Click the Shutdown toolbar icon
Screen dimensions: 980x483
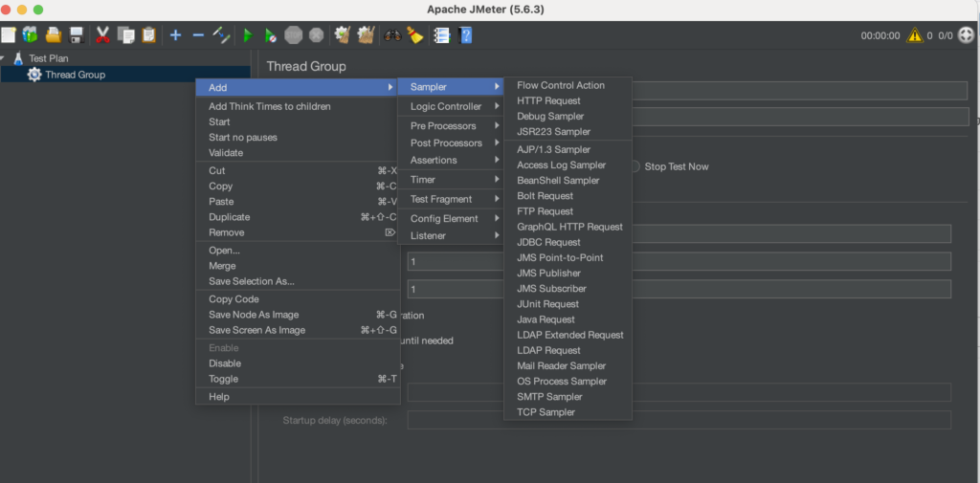316,35
